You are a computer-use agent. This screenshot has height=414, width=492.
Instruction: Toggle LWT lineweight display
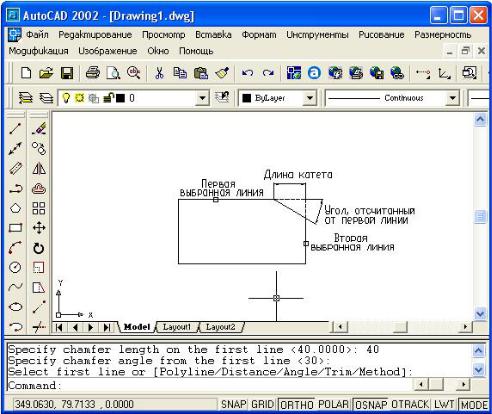pyautogui.click(x=444, y=404)
